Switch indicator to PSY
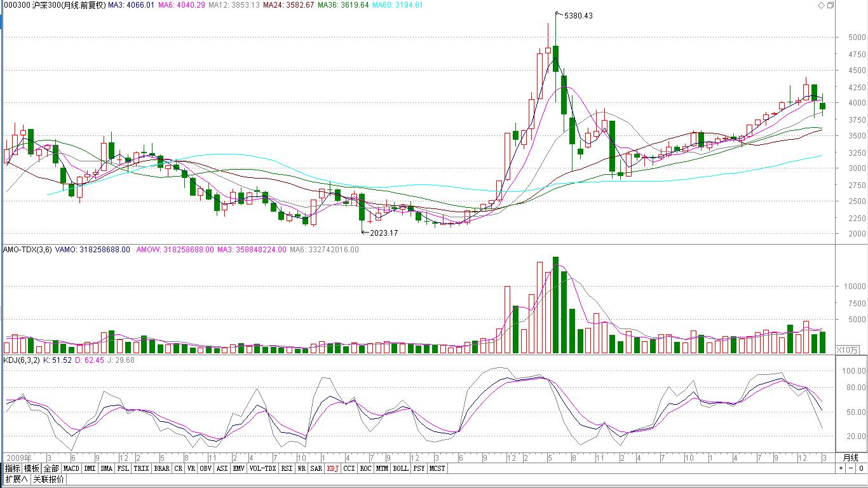Screen dimensions: 868x488 pos(419,468)
